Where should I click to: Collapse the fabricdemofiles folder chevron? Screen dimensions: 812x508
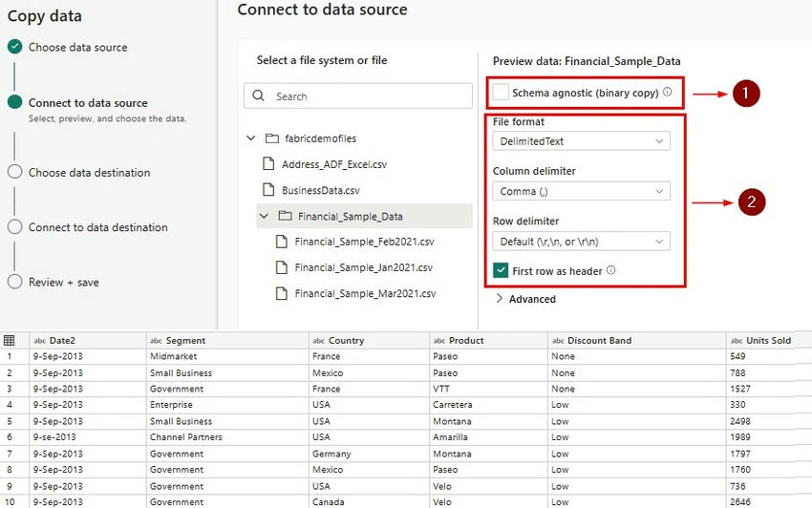(250, 138)
